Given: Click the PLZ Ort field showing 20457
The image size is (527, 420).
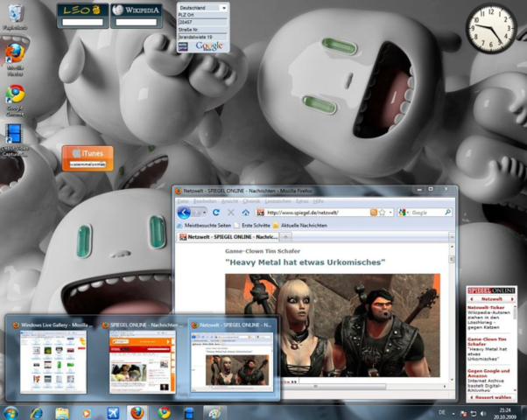Looking at the screenshot, I should (203, 22).
